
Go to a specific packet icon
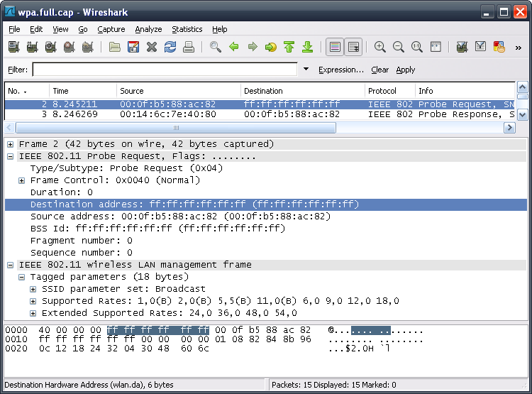tap(271, 47)
